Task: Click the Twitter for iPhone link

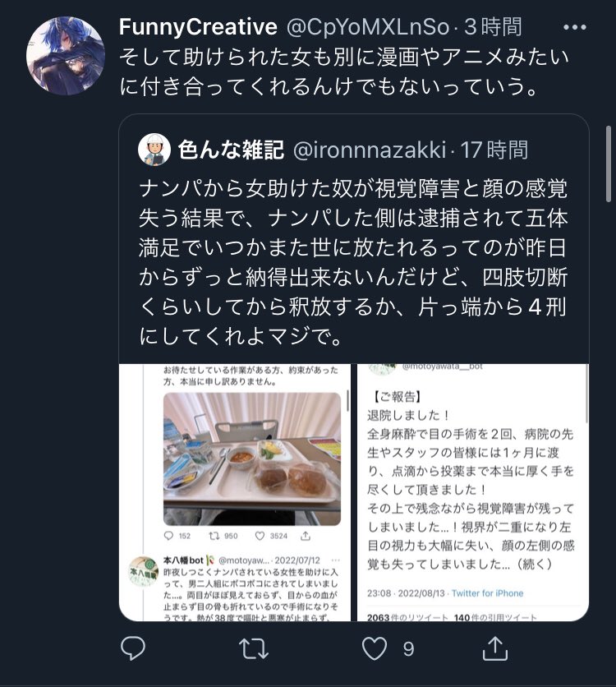Action: (487, 593)
